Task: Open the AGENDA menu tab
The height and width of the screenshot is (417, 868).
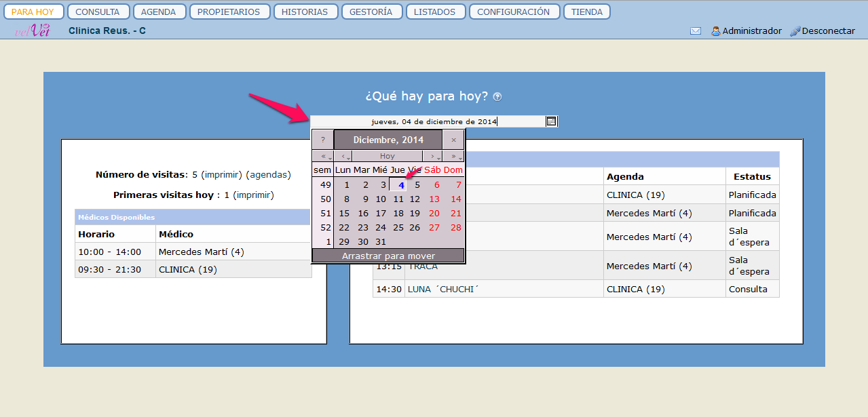Action: click(x=158, y=12)
